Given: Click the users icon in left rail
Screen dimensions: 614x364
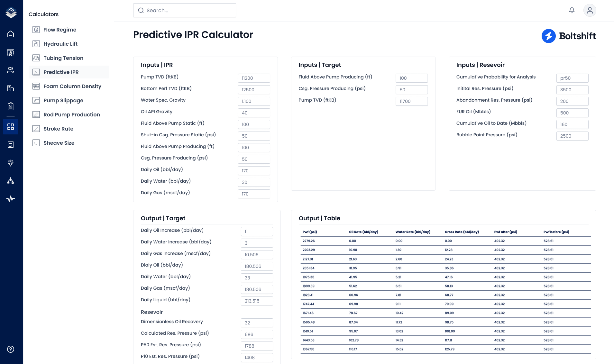Looking at the screenshot, I should pos(11,70).
